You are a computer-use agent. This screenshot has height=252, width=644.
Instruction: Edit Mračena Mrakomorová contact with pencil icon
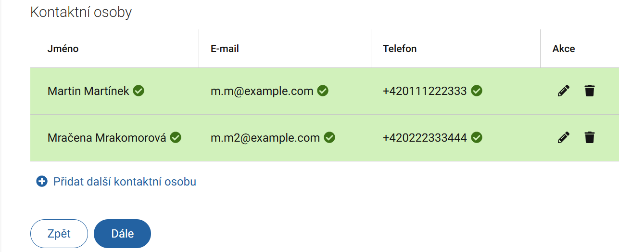[x=563, y=138]
